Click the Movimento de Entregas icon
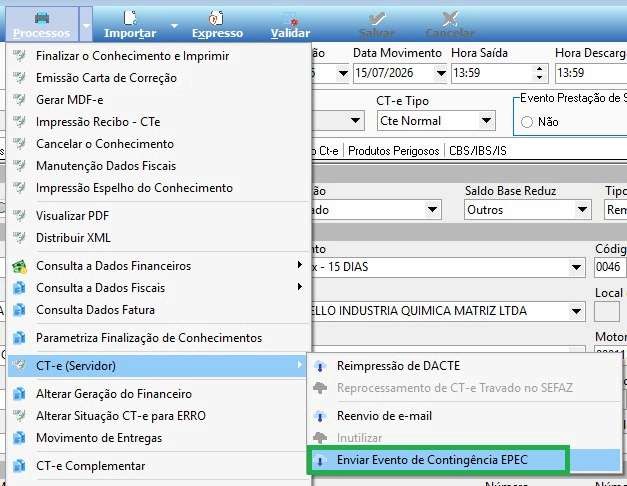Viewport: 627px width, 486px height. tap(19, 438)
